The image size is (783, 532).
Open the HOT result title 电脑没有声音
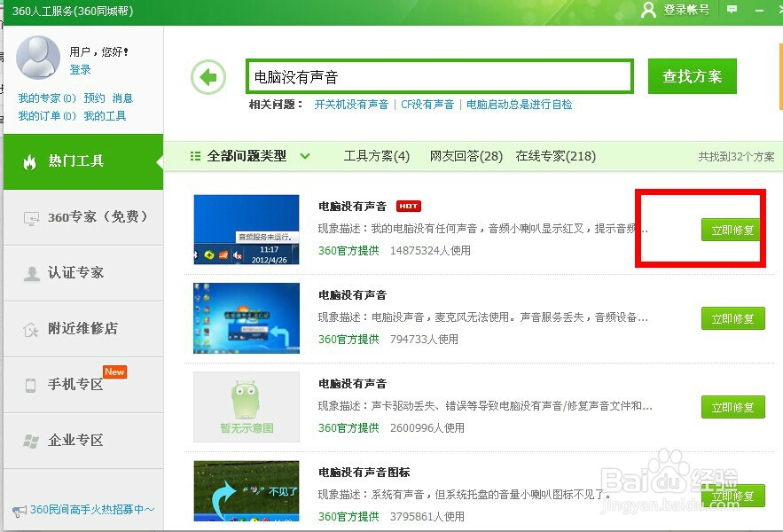353,207
